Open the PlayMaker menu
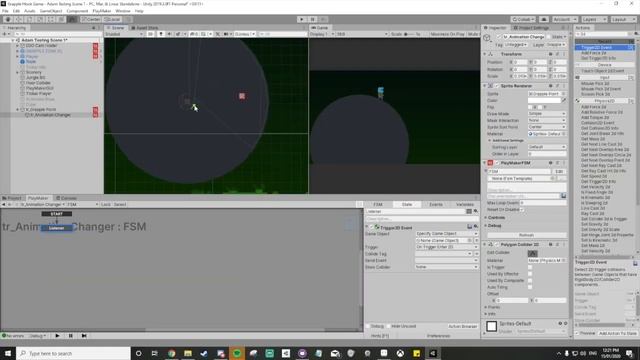Viewport: 640px width, 360px height. click(x=102, y=11)
